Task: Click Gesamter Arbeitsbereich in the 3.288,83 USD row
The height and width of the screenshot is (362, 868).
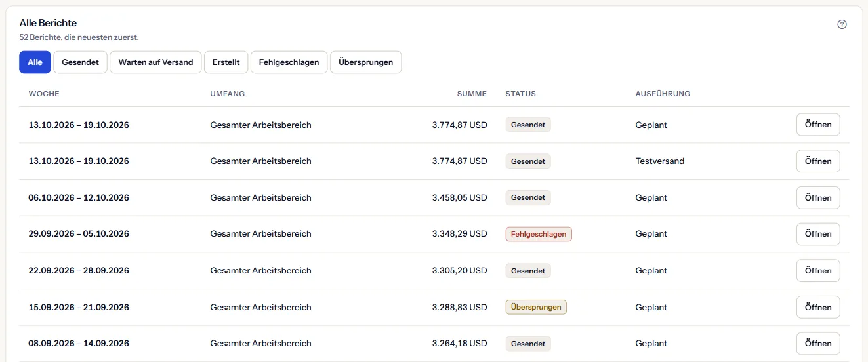Action: [261, 307]
